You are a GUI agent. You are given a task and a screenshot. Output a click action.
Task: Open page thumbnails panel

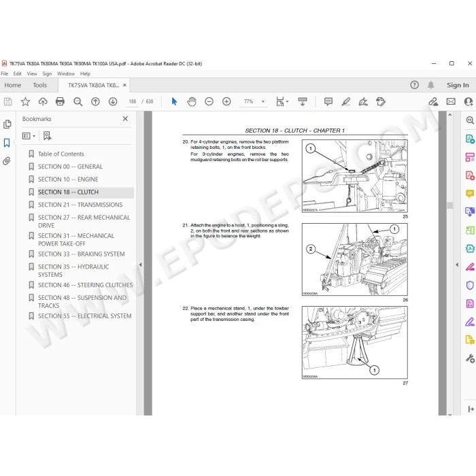pos(7,124)
